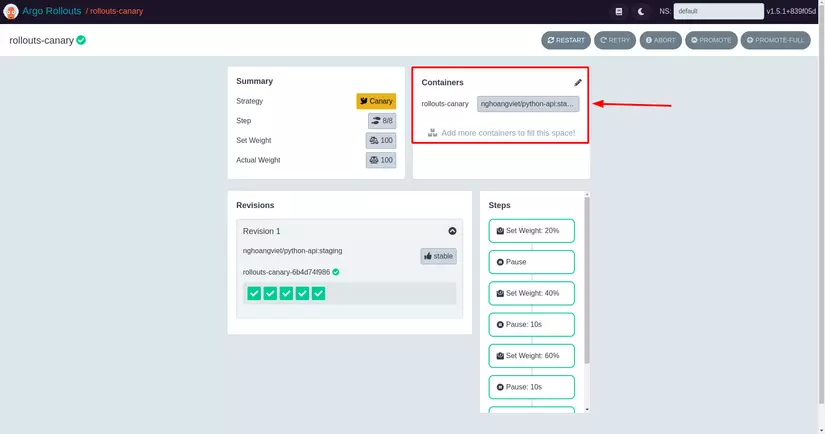Click the Set Weight: 20% step
Viewport: 825px width, 434px height.
pyautogui.click(x=531, y=230)
